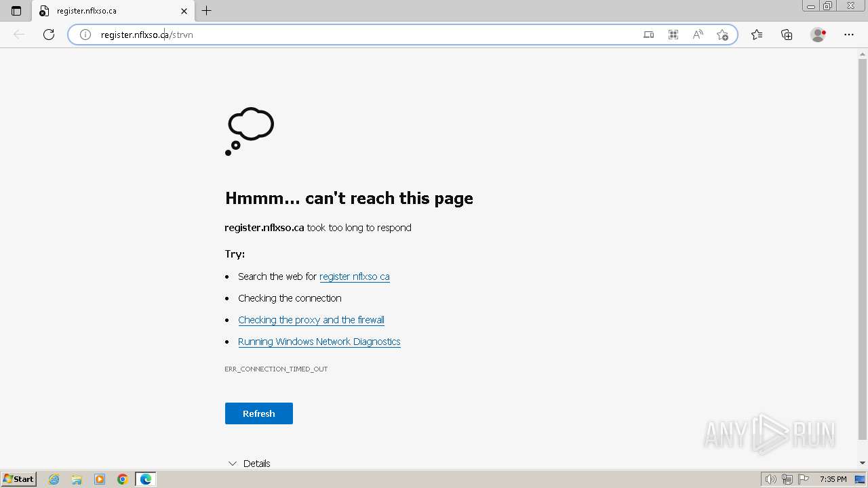Open the Favorites list icon

click(757, 35)
